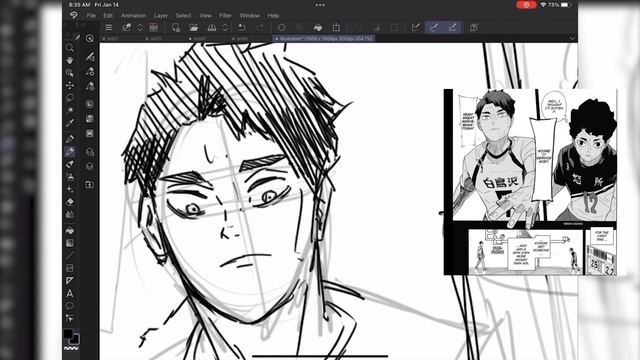Open the File menu
The height and width of the screenshot is (360, 640).
(x=91, y=16)
